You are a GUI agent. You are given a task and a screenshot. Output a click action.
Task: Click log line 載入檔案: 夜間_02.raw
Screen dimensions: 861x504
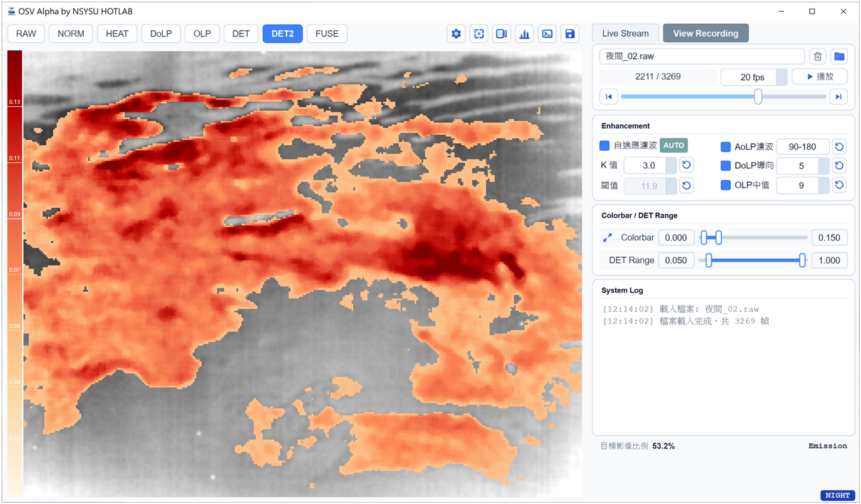pos(681,309)
